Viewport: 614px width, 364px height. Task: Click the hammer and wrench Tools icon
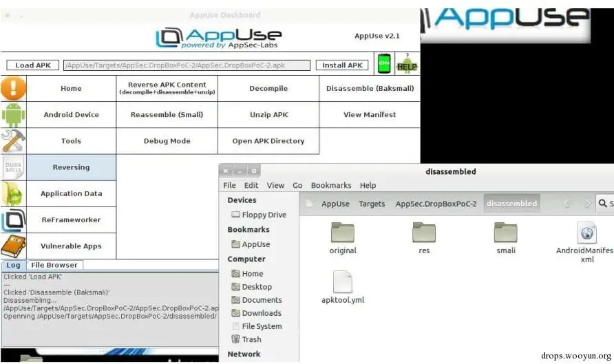13,141
